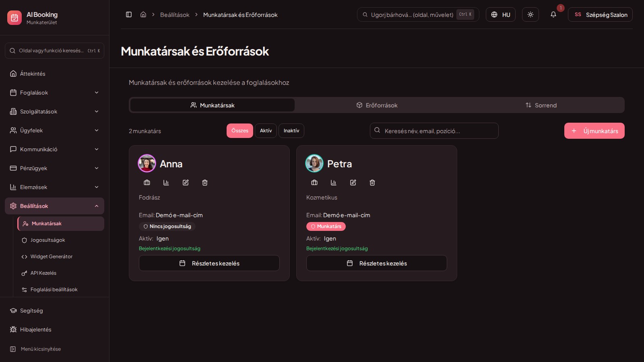
Task: Edit Petra with pencil icon
Action: (353, 183)
